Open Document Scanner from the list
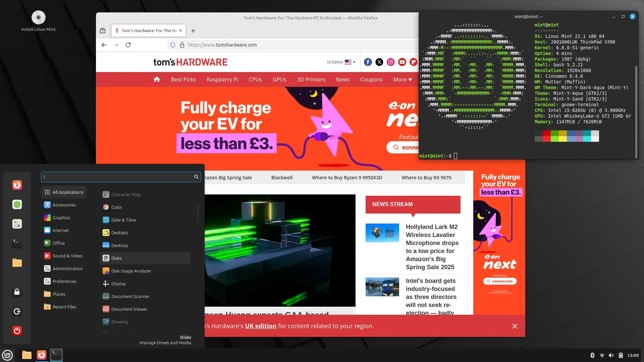 [145, 296]
